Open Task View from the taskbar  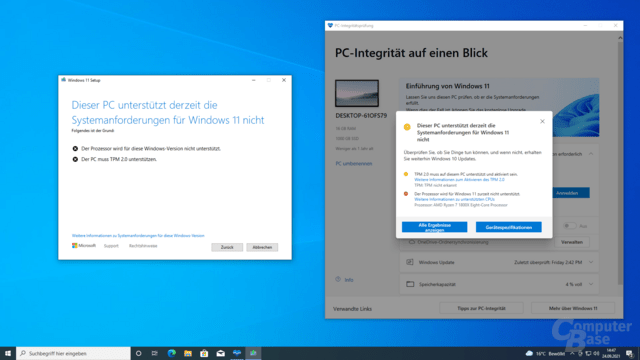pos(155,353)
